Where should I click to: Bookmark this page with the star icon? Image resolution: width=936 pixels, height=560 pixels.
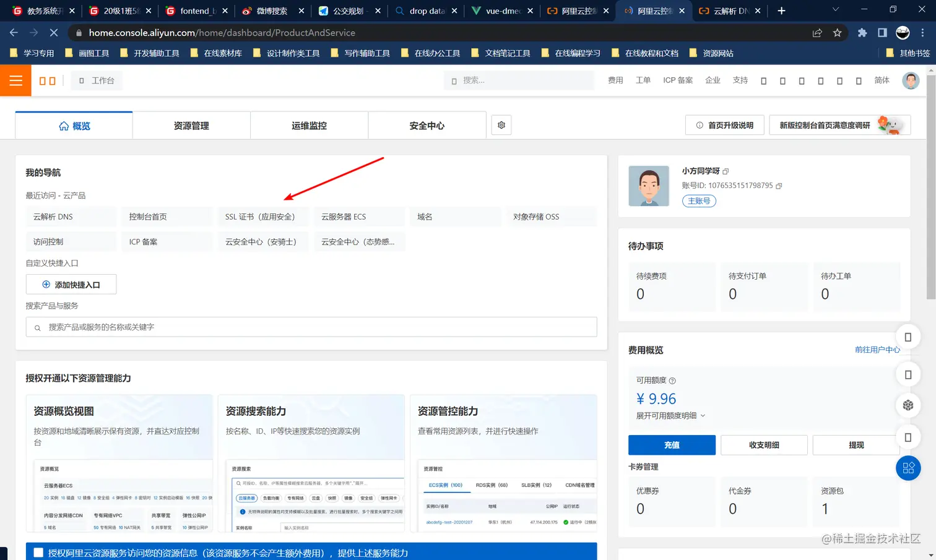tap(837, 33)
